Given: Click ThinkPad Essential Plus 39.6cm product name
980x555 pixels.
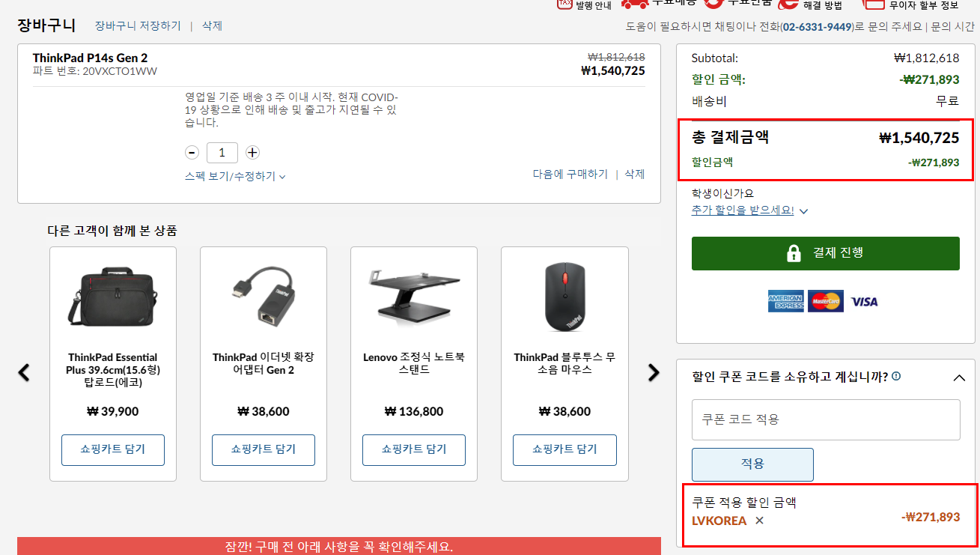Looking at the screenshot, I should [x=113, y=370].
